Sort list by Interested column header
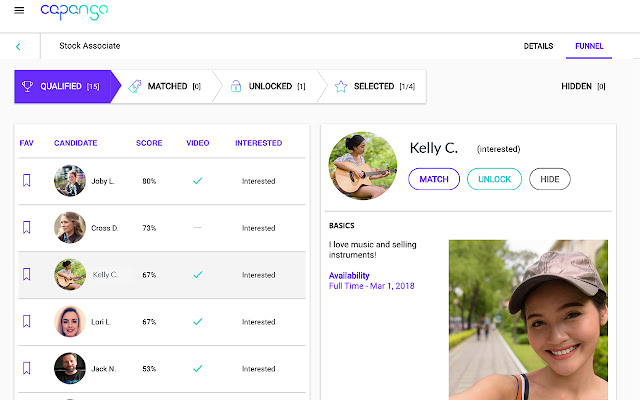Screen dimensions: 640x400 pos(258,143)
